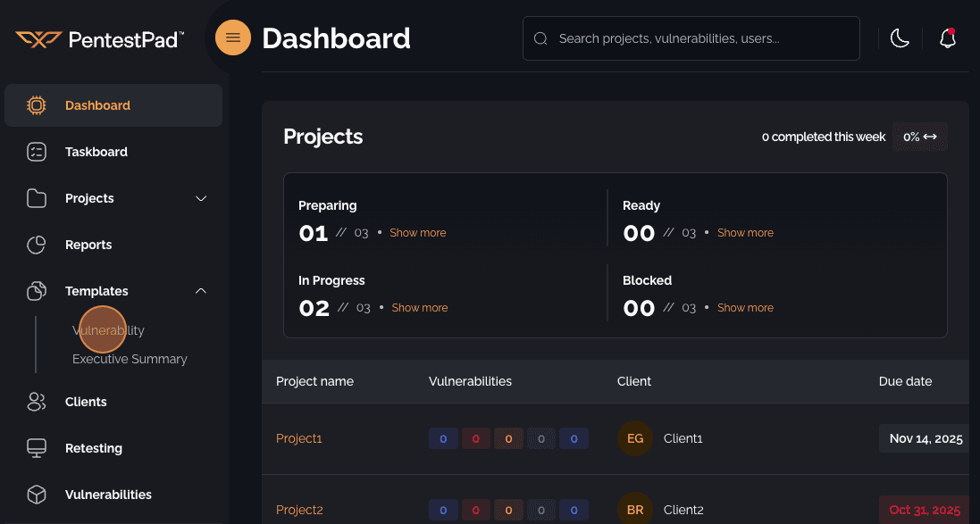Show more Preparing projects

418,232
